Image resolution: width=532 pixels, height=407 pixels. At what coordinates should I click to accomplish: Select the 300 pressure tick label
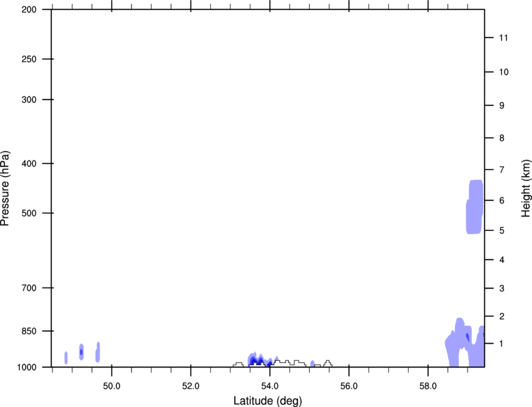click(x=29, y=100)
